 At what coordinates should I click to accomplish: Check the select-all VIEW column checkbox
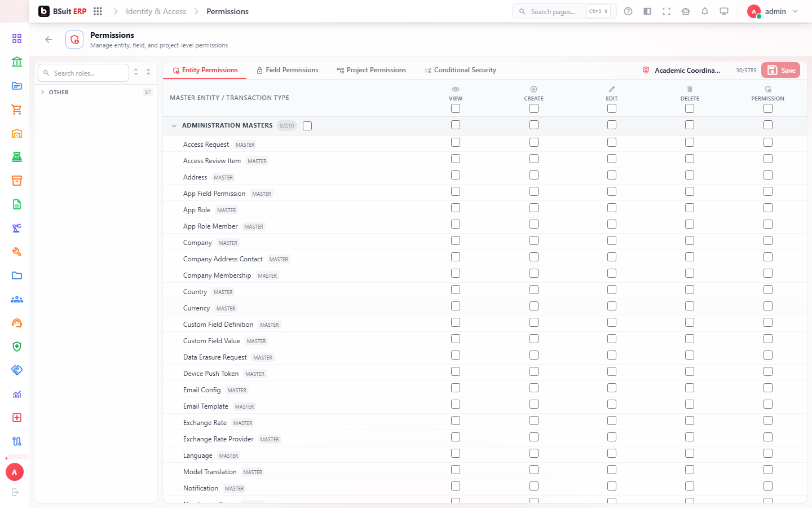click(x=456, y=108)
